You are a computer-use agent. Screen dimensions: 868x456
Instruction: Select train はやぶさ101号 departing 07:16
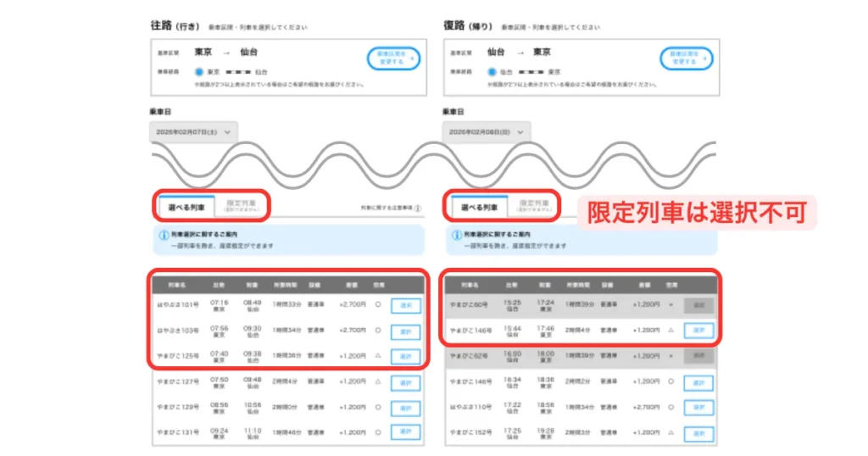(x=406, y=305)
